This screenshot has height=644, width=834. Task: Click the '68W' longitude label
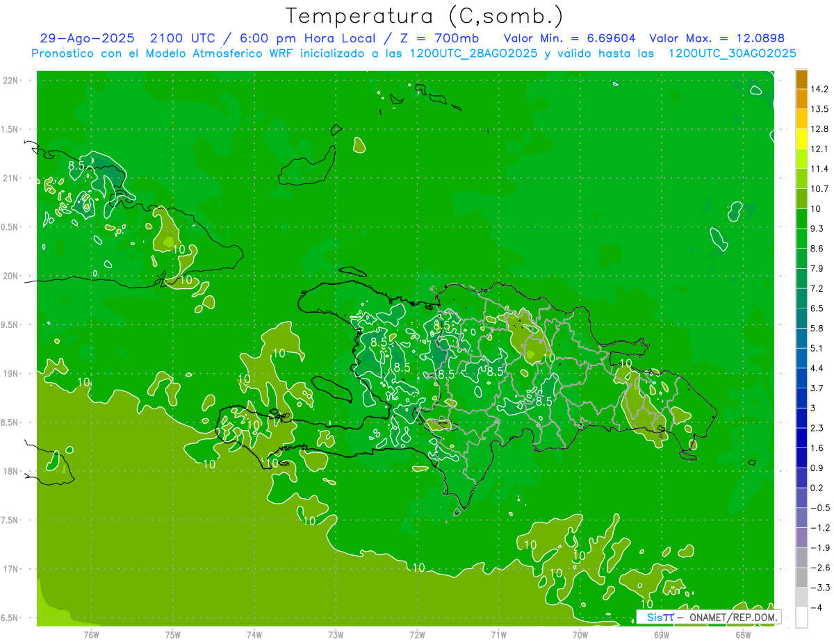[x=743, y=635]
